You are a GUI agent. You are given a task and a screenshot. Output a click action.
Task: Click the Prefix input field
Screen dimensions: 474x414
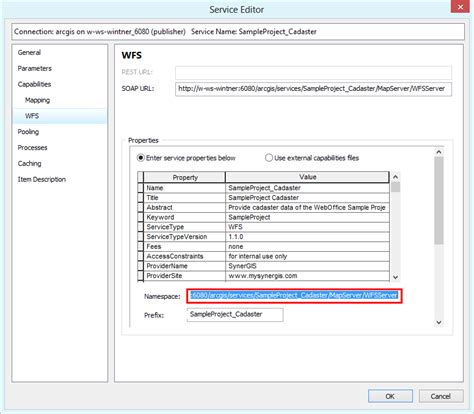235,315
